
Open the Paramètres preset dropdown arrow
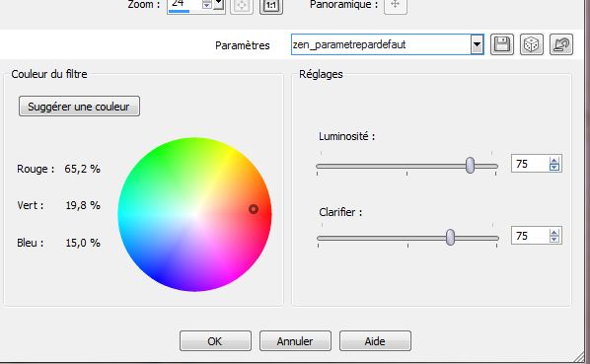pyautogui.click(x=477, y=44)
